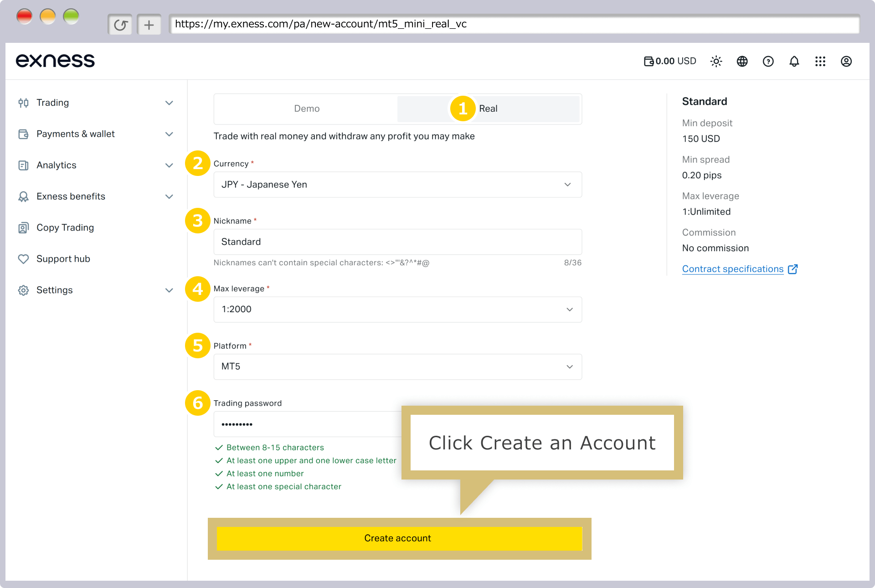The image size is (875, 588).
Task: Click the wallet balance 0.00 USD
Action: pyautogui.click(x=670, y=61)
